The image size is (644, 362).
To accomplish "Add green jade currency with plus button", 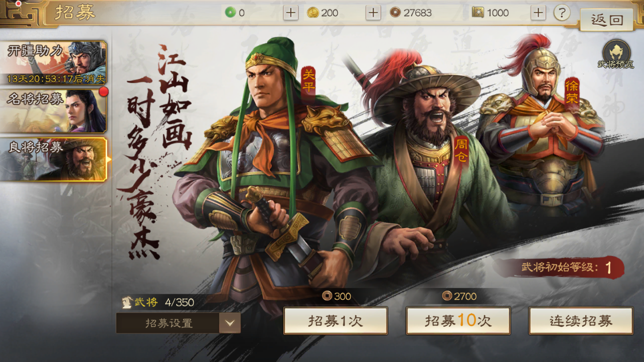I will (x=291, y=13).
